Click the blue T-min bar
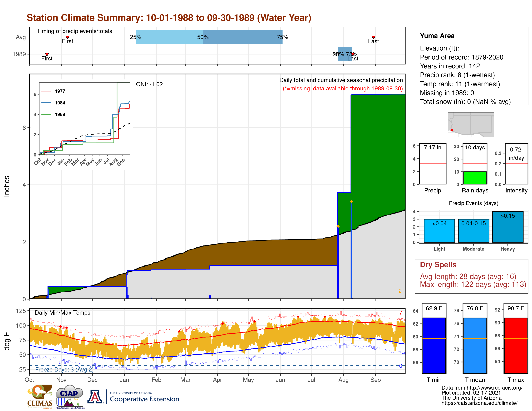 click(434, 346)
